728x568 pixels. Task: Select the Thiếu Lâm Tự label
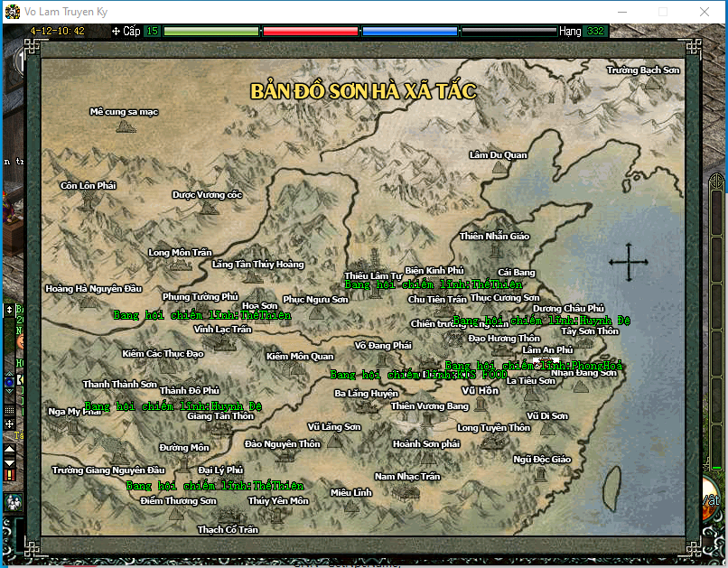point(373,275)
